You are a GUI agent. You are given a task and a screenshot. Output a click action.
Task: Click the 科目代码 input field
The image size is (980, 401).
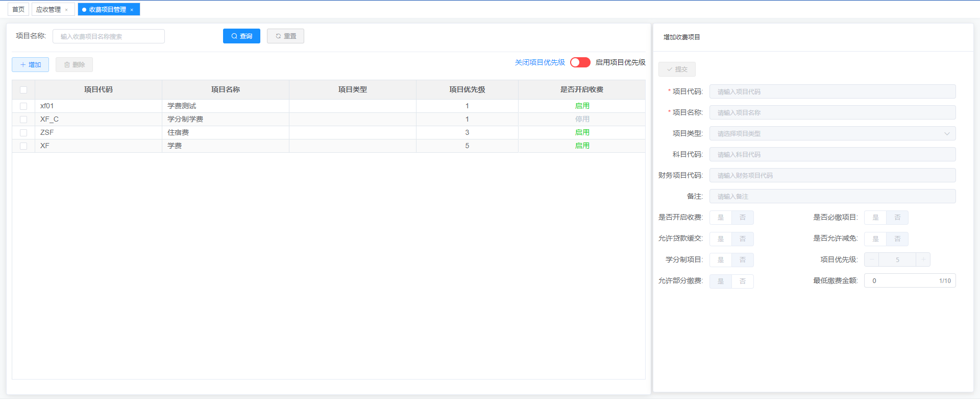click(832, 154)
